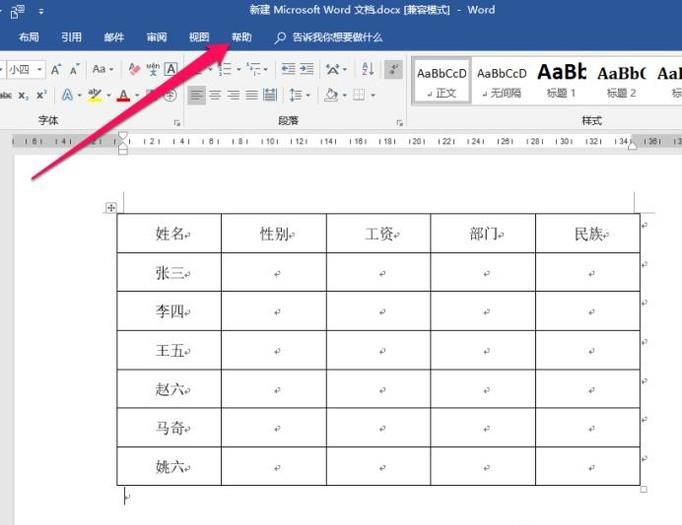Apply borders with the borders icon
The image size is (682, 525).
359,95
